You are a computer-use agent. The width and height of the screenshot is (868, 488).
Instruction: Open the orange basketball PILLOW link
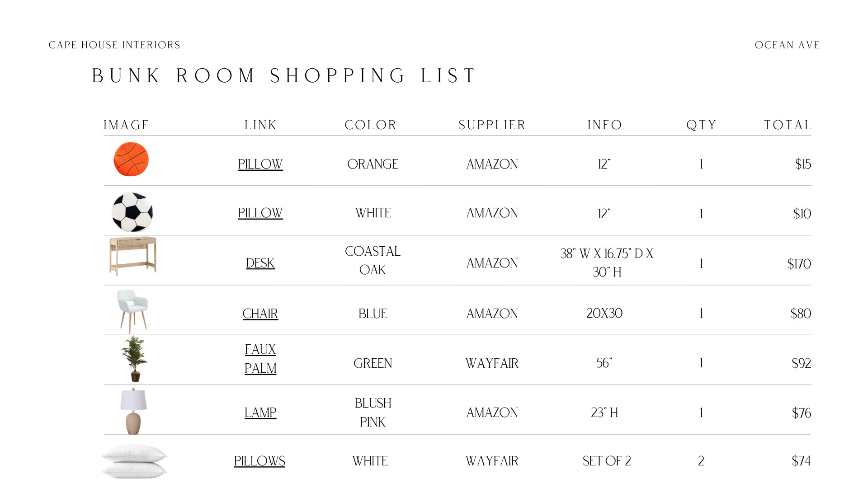[x=260, y=164]
